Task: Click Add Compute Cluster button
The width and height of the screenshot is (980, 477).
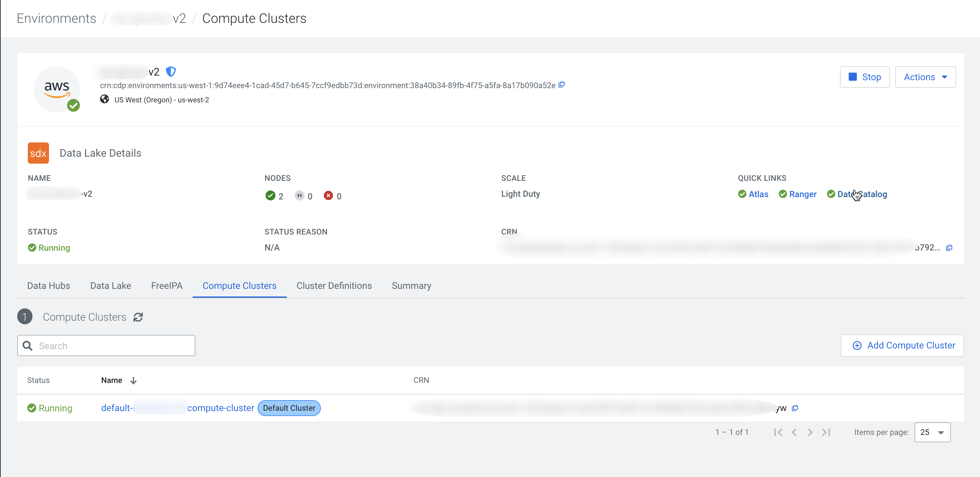Action: [902, 345]
